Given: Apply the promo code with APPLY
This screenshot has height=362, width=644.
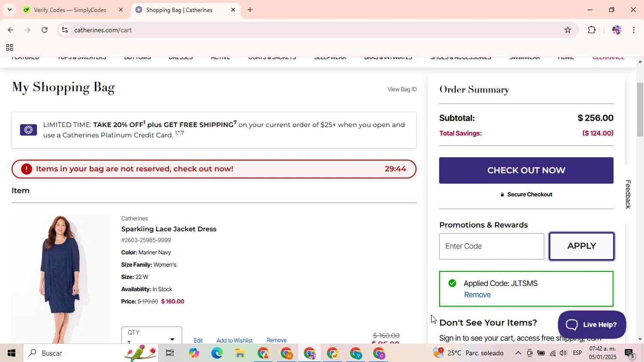Looking at the screenshot, I should 582,246.
